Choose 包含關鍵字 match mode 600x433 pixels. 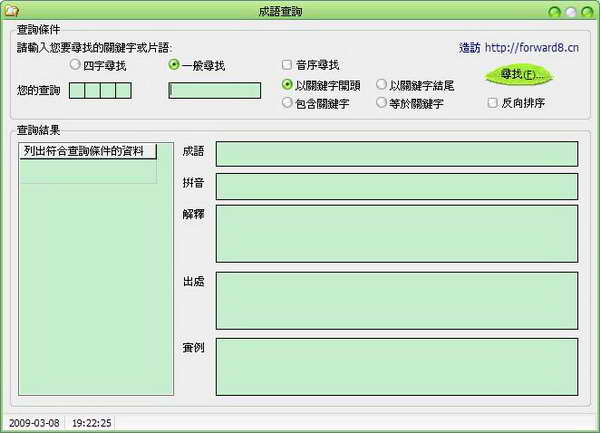[x=288, y=102]
